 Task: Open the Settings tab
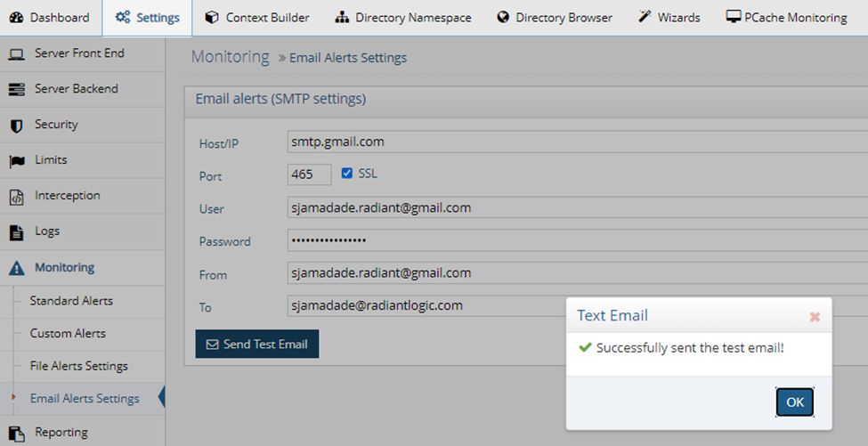click(147, 18)
